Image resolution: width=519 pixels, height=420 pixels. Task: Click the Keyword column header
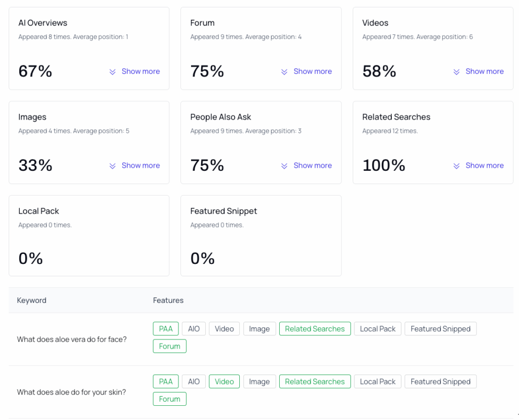click(x=31, y=300)
